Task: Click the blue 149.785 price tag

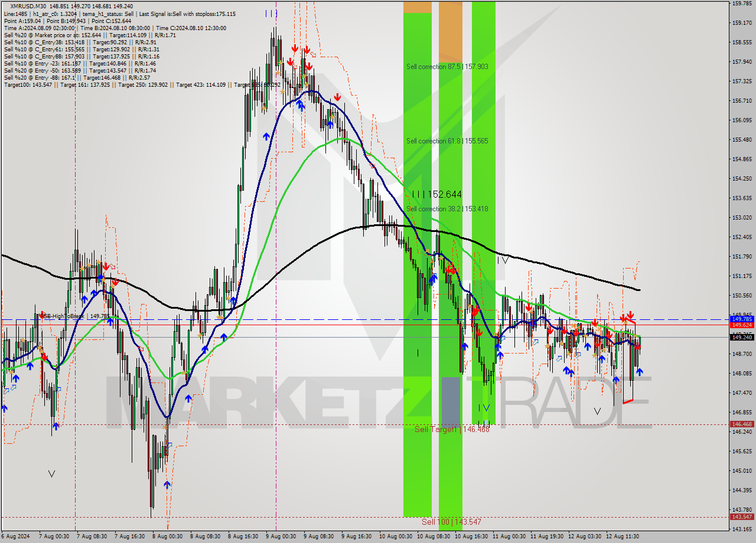Action: pyautogui.click(x=742, y=319)
